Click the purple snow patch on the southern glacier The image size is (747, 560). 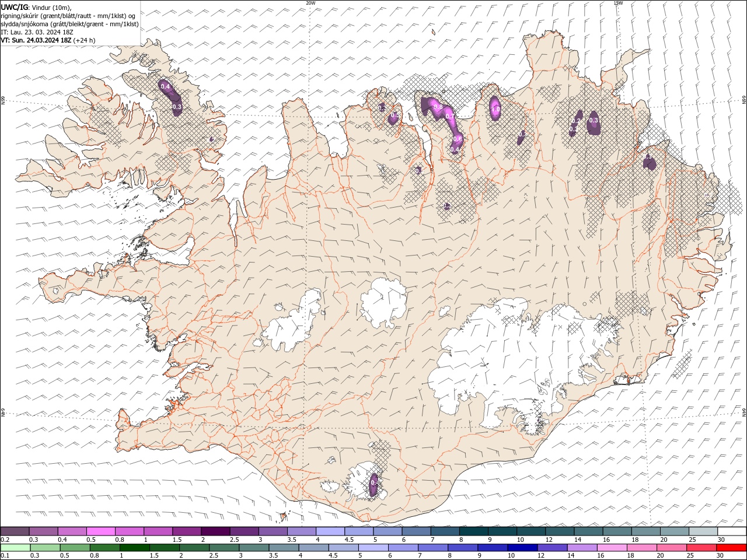tap(374, 485)
